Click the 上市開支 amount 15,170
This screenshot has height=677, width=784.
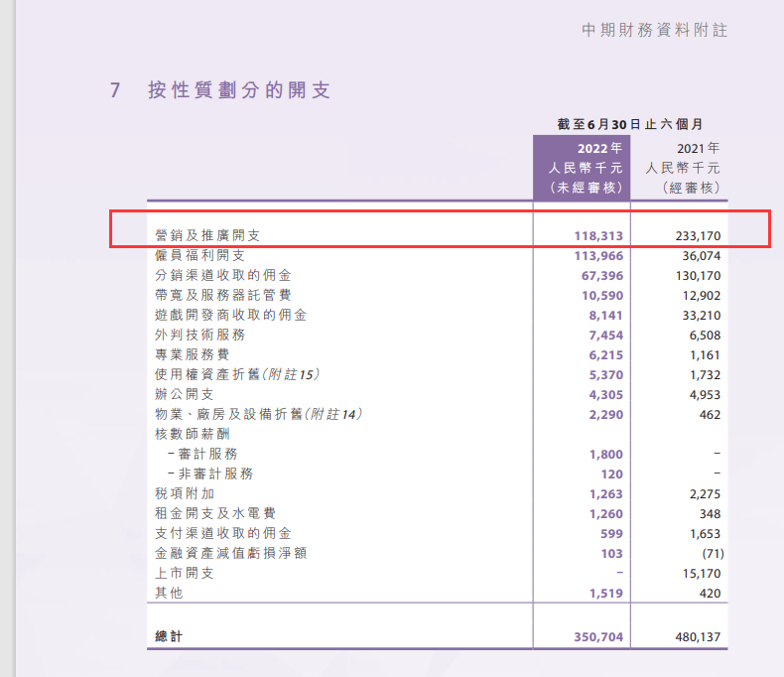click(x=700, y=573)
